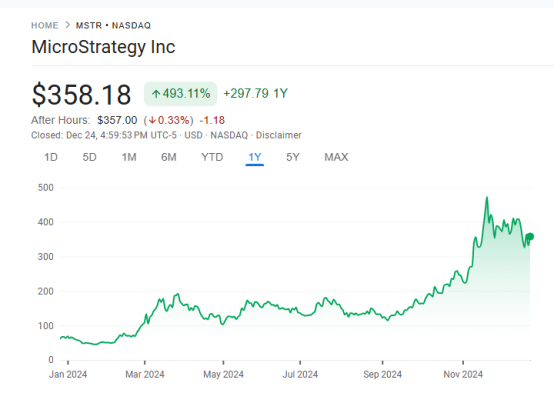Open the Disclaimer link
Viewport: 554px width, 393px height.
tap(278, 135)
